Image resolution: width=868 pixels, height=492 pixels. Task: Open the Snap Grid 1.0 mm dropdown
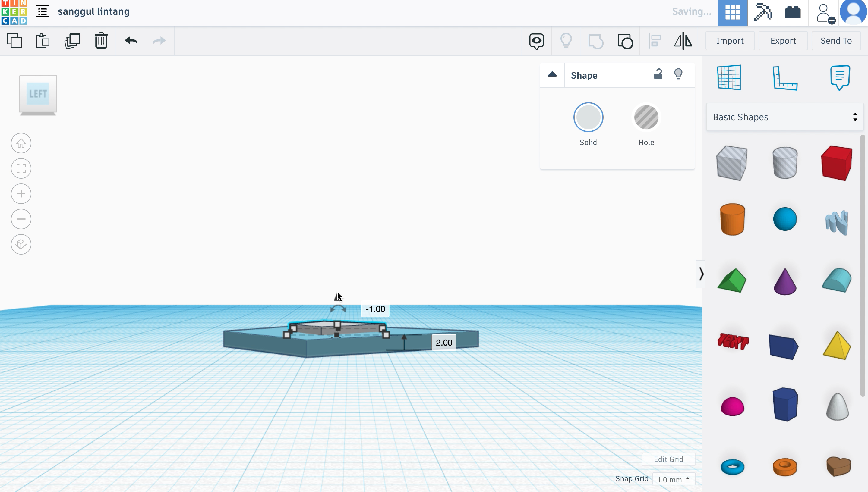click(674, 480)
